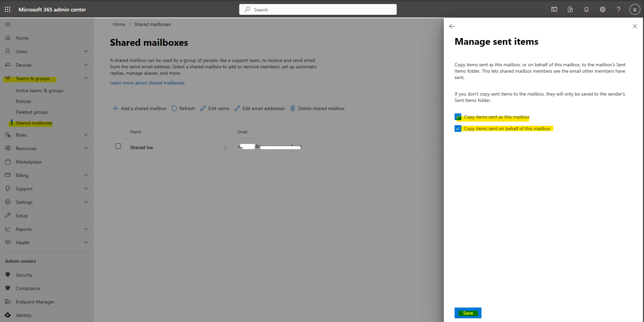This screenshot has height=322, width=644.
Task: Click the Help question mark icon
Action: click(x=618, y=9)
